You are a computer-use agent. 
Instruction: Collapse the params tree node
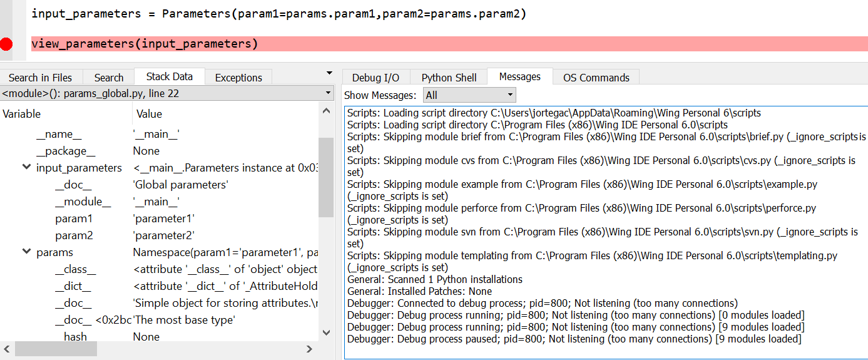click(26, 252)
